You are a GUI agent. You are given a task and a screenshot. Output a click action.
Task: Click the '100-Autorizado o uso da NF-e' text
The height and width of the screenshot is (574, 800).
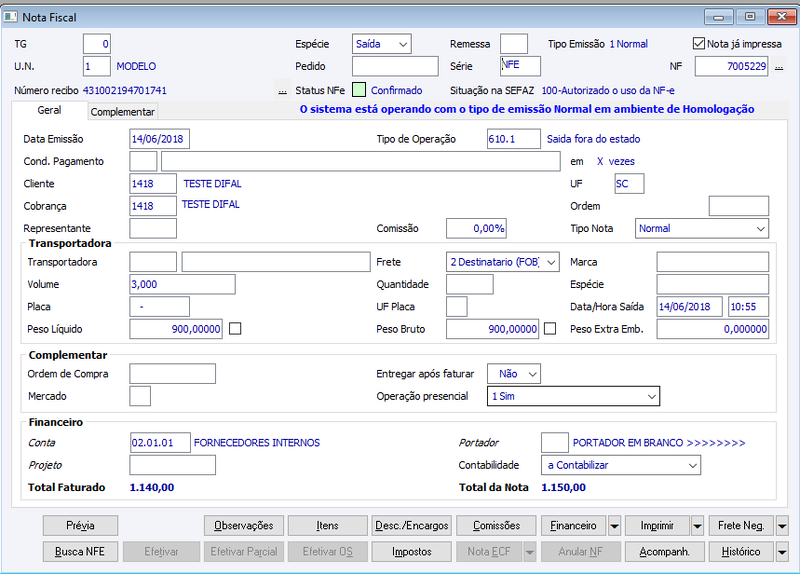[608, 91]
